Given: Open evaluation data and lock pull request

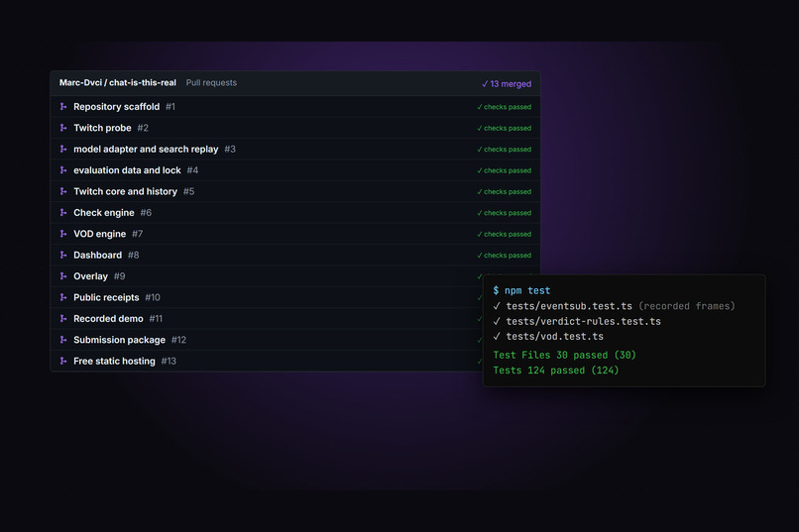Looking at the screenshot, I should click(127, 170).
